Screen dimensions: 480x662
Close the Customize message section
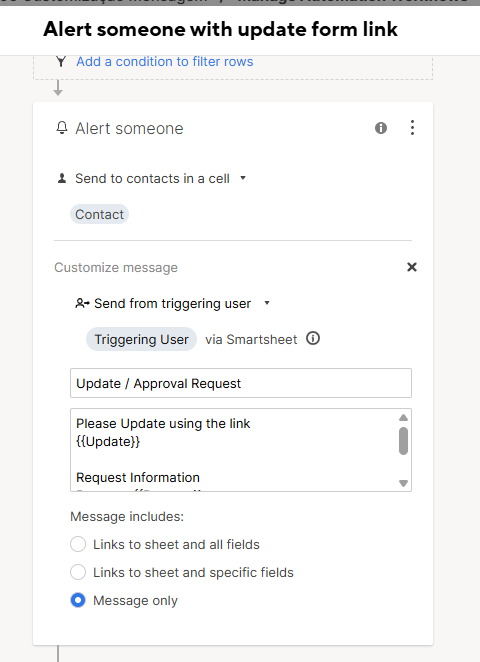tap(412, 267)
